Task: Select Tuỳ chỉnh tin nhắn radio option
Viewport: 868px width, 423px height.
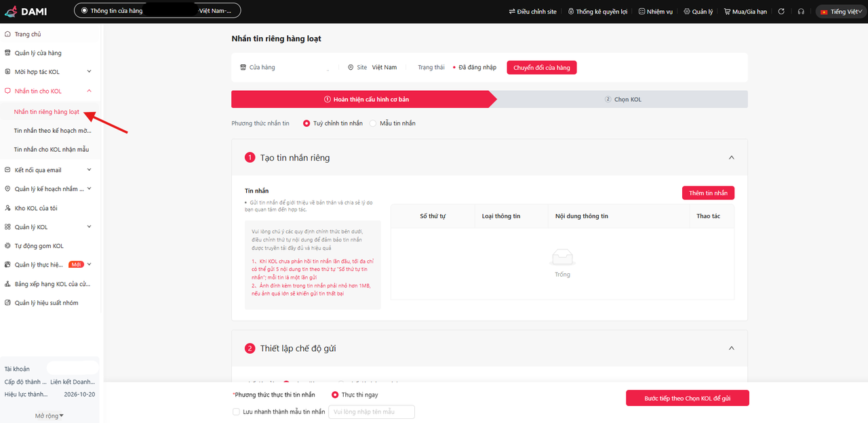Action: pos(307,123)
